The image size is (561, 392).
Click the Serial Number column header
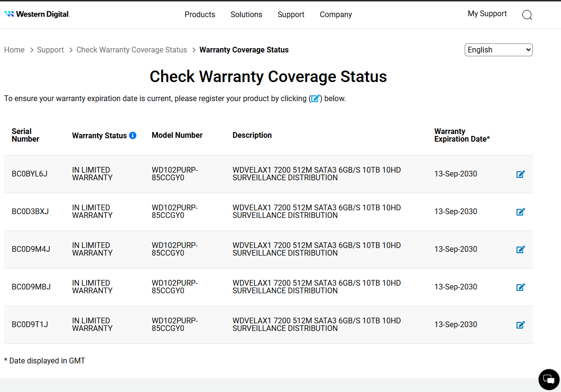(x=25, y=135)
